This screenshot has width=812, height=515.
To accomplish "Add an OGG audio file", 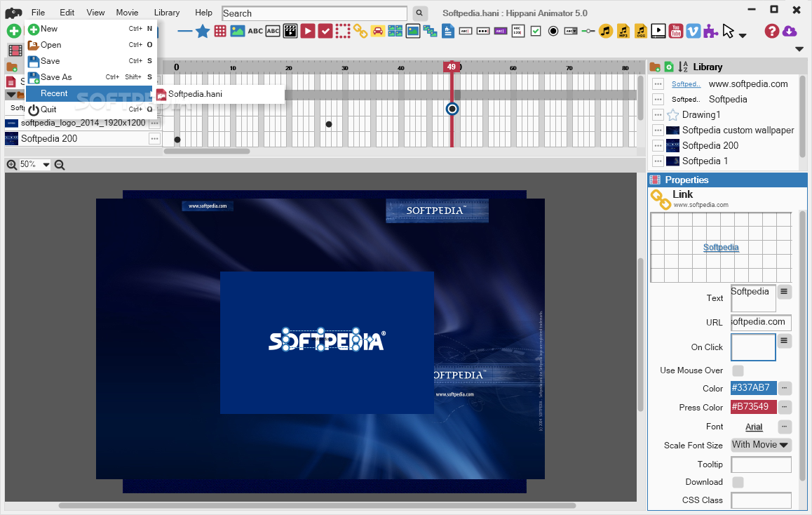I will [641, 31].
